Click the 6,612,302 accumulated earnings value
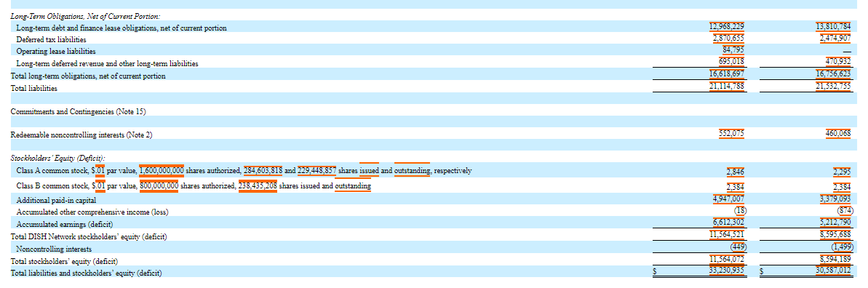 click(x=729, y=223)
